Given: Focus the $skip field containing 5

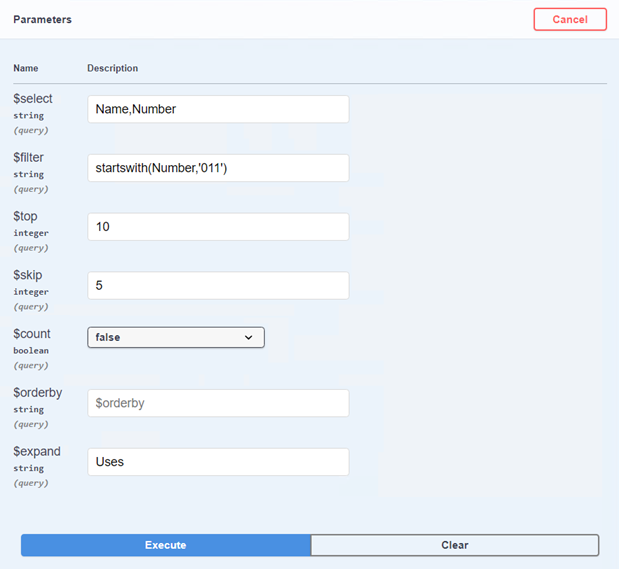Looking at the screenshot, I should coord(218,285).
